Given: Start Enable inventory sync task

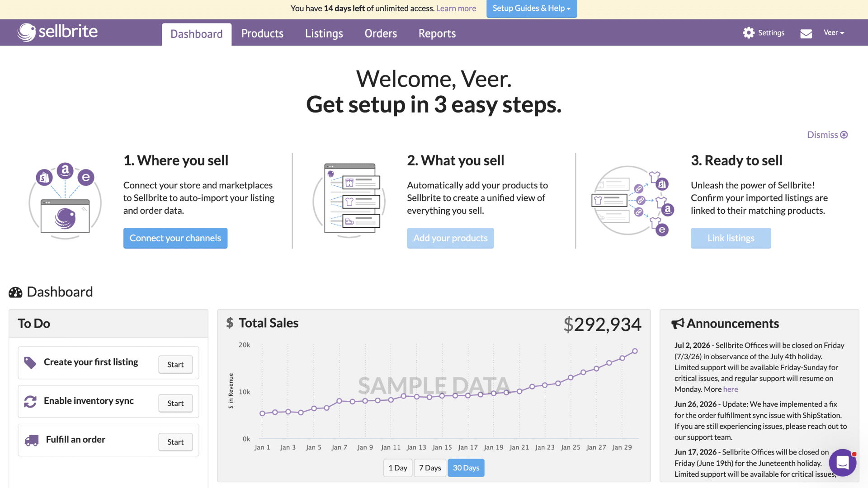Looking at the screenshot, I should pyautogui.click(x=175, y=404).
